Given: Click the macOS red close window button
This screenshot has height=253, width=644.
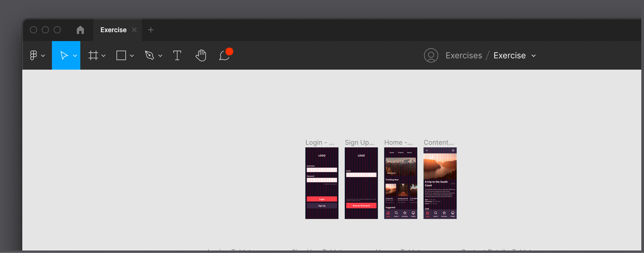Looking at the screenshot, I should (x=34, y=30).
